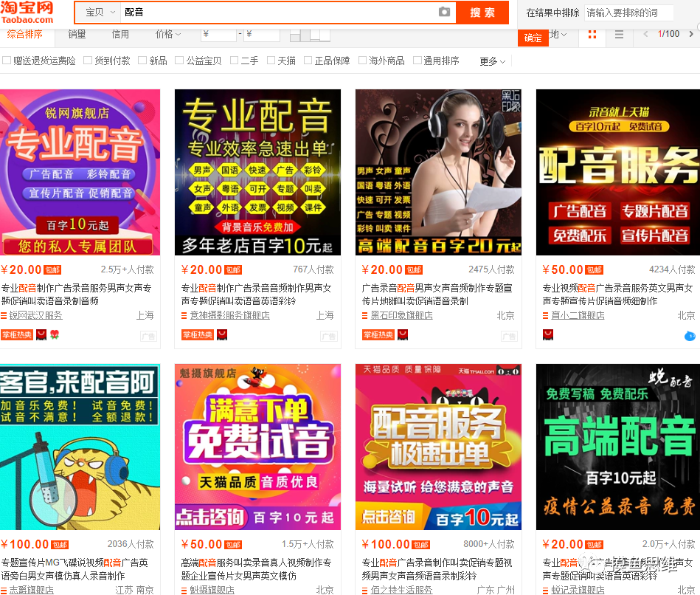Click shop icon beside 意迪摄影服务旗舰店

184,316
